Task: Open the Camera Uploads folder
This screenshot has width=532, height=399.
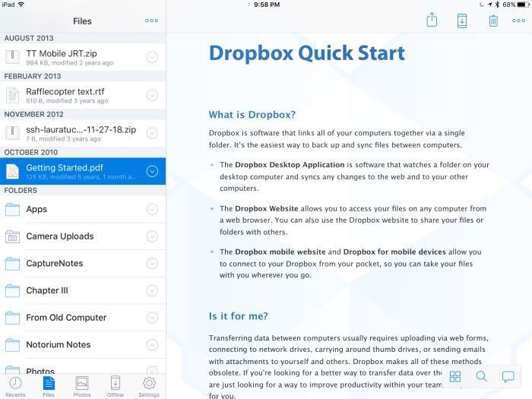Action: [83, 236]
